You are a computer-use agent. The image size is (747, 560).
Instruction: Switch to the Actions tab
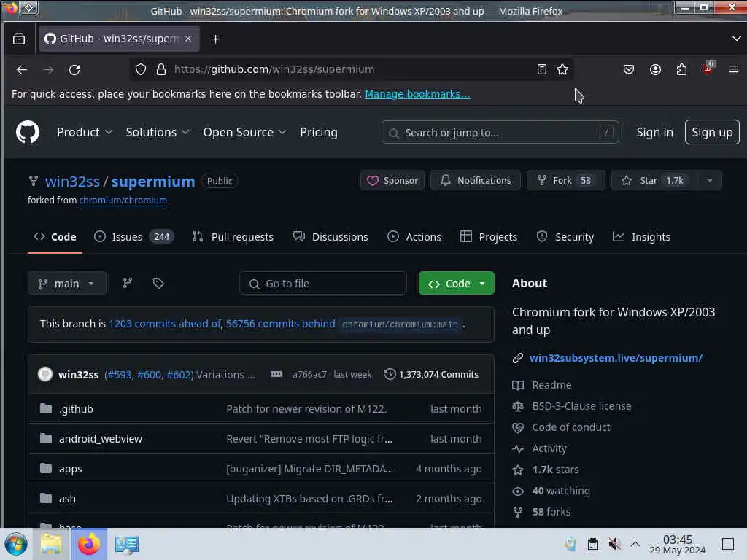click(414, 237)
